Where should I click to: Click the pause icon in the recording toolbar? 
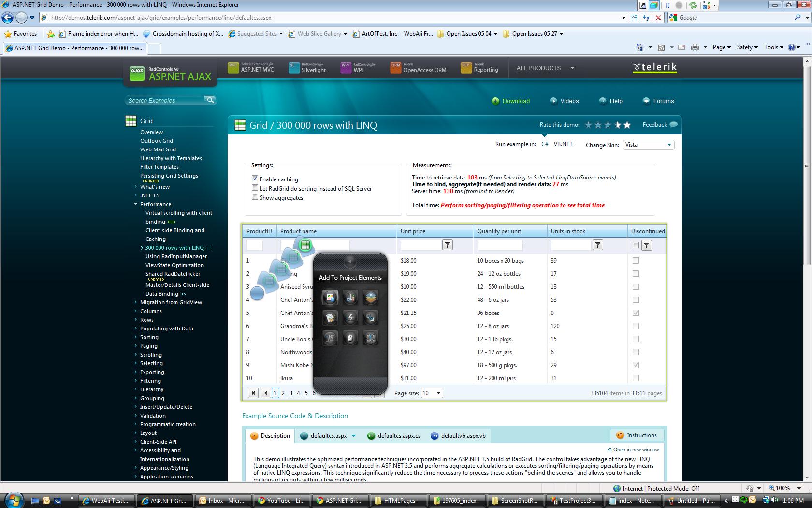coord(667,5)
